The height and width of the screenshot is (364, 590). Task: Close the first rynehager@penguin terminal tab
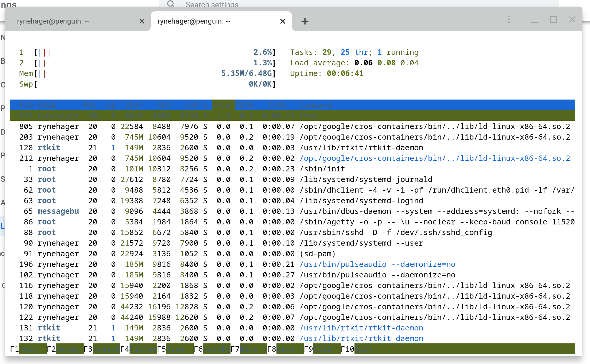142,21
